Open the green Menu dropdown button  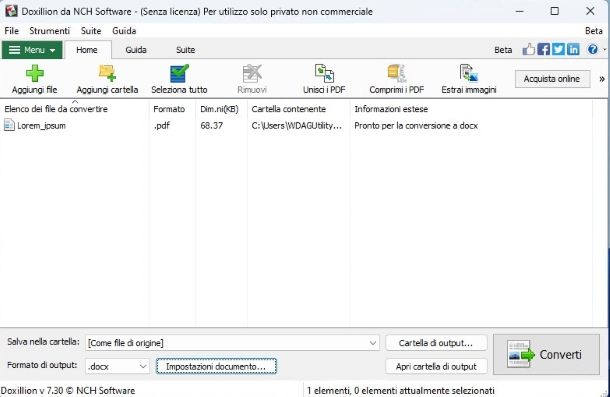coord(32,50)
